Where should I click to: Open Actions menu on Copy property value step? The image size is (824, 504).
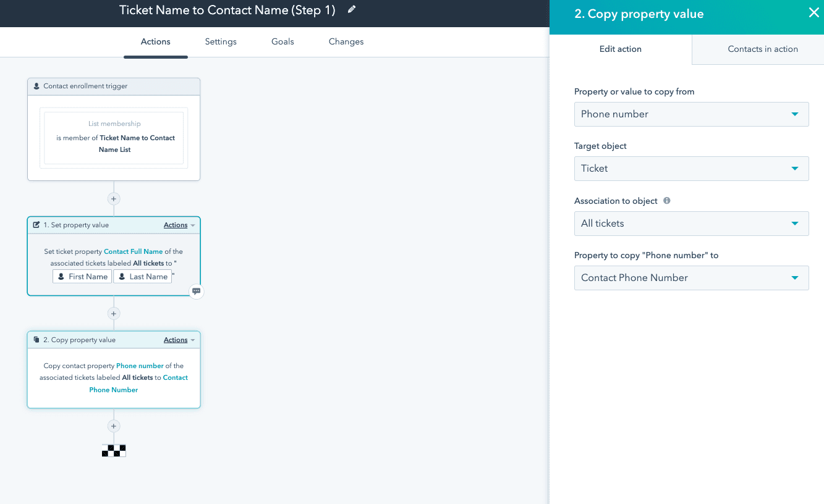(x=179, y=340)
